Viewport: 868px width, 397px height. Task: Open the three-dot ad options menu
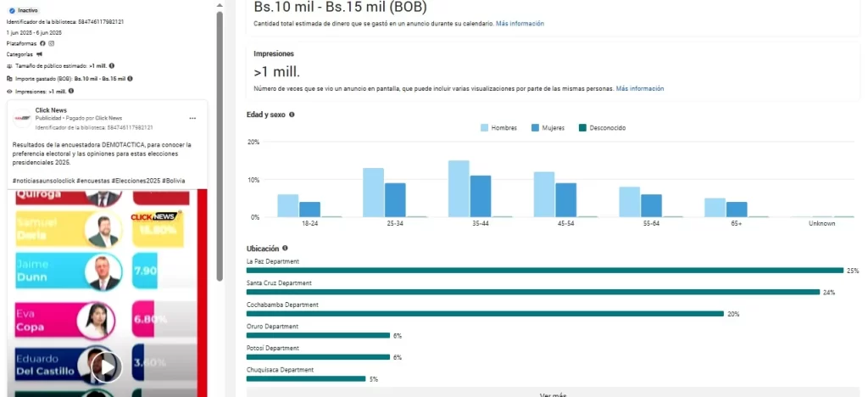click(192, 118)
